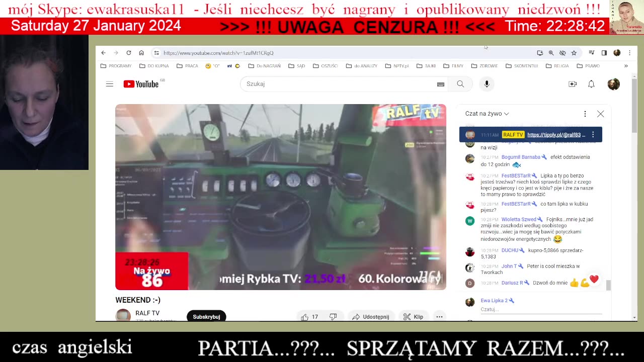Reload the YouTube page
Image resolution: width=644 pixels, height=362 pixels.
tap(129, 53)
